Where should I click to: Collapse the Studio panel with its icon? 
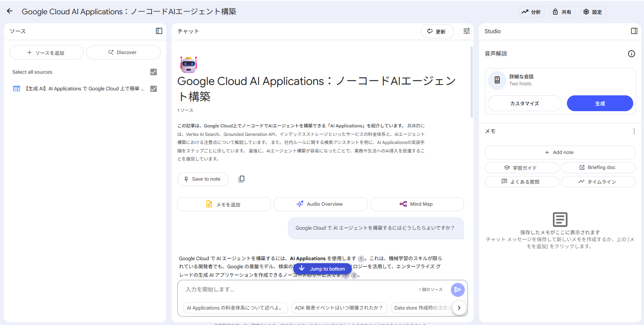[634, 31]
